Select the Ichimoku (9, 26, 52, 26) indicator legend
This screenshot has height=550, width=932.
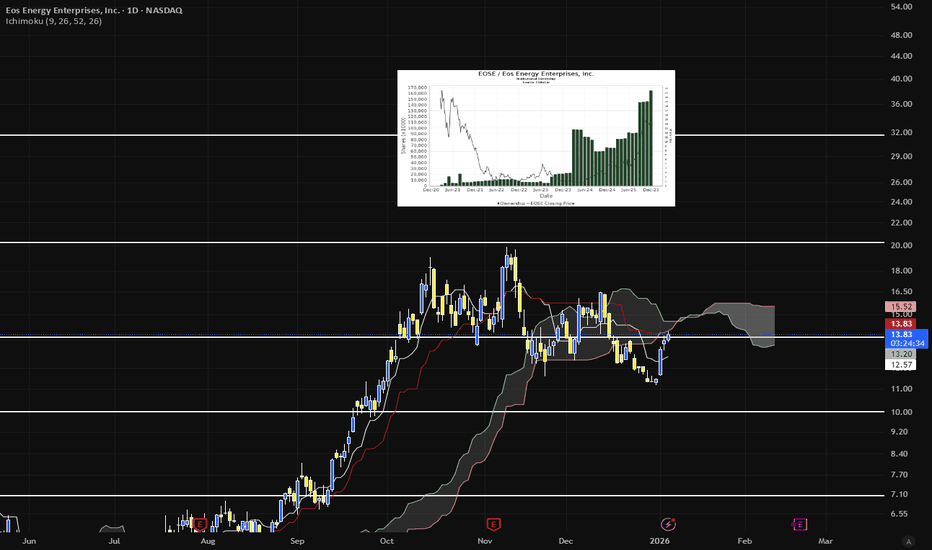(x=53, y=21)
